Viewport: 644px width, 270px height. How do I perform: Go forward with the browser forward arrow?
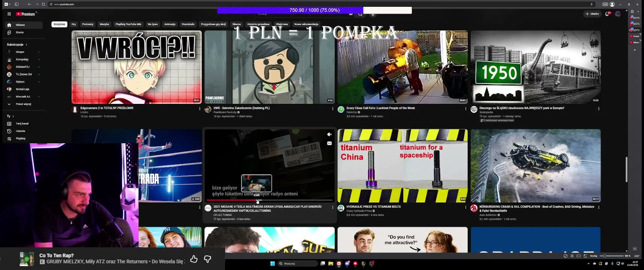coord(37,4)
